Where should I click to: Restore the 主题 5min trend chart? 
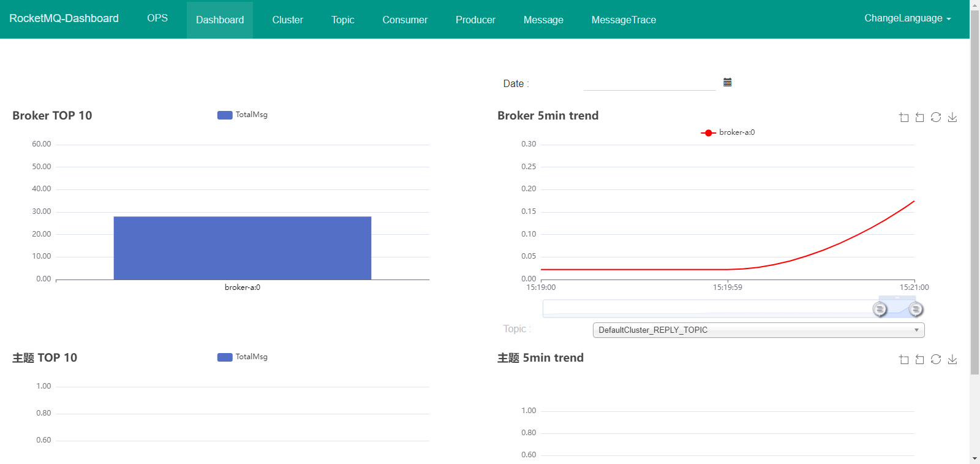tap(936, 359)
